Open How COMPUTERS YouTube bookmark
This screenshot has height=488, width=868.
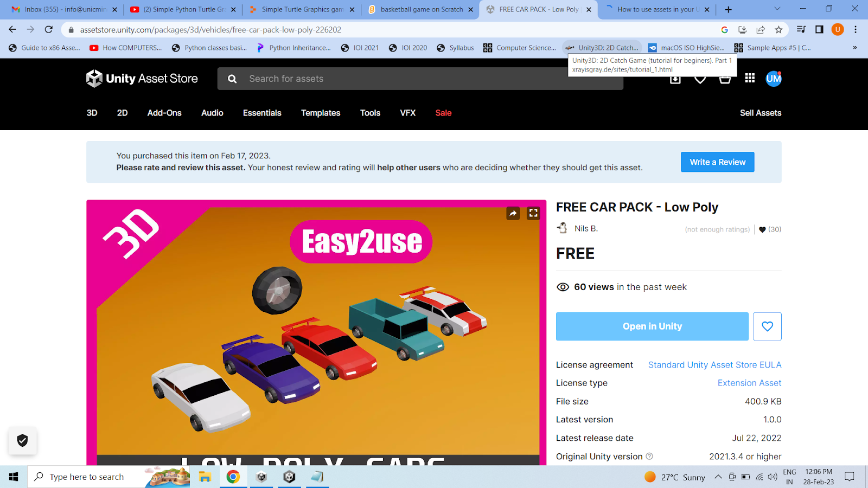point(126,48)
